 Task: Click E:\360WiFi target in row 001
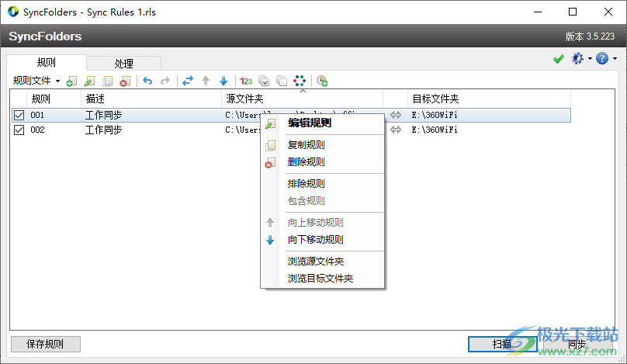coord(435,115)
